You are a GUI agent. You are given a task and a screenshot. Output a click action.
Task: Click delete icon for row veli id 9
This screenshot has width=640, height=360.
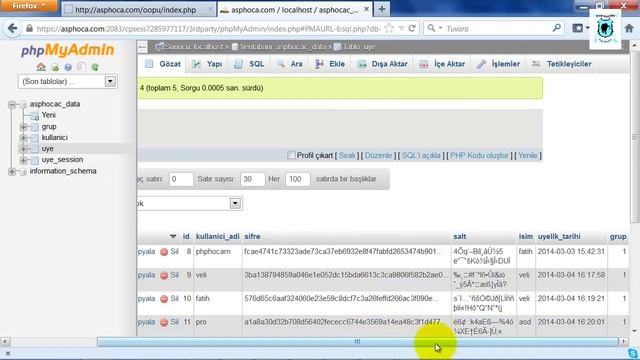pyautogui.click(x=164, y=276)
